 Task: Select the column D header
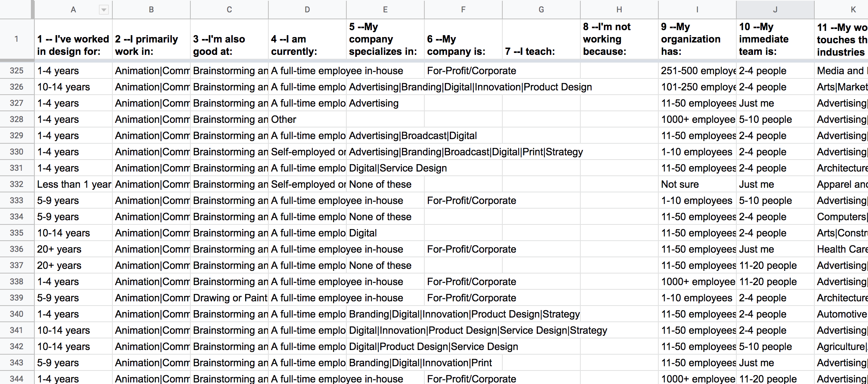tap(307, 10)
